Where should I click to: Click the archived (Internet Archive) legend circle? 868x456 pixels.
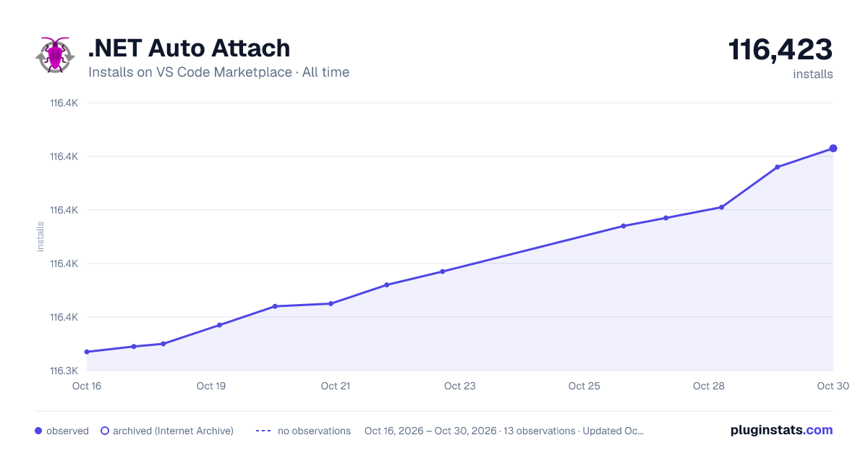point(104,431)
